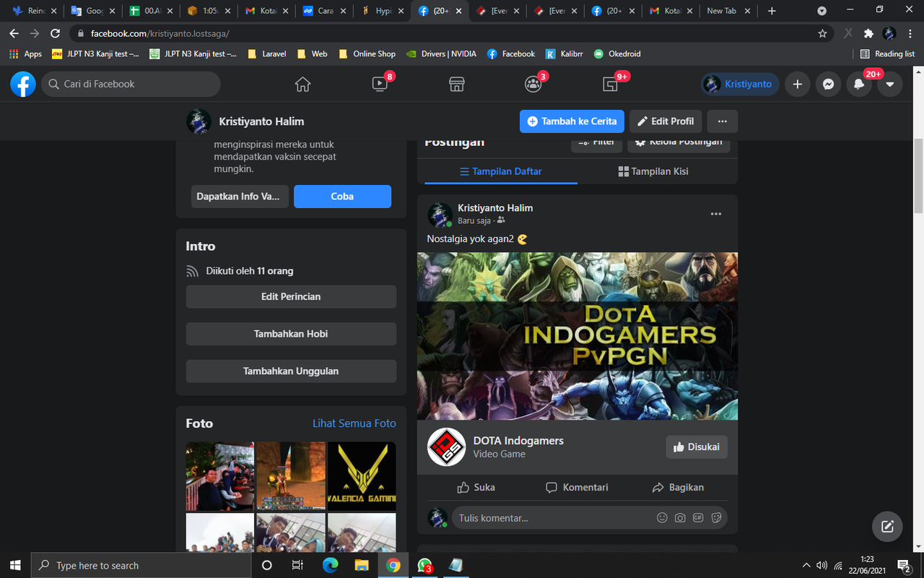
Task: Open post options three-dot menu
Action: 716,214
